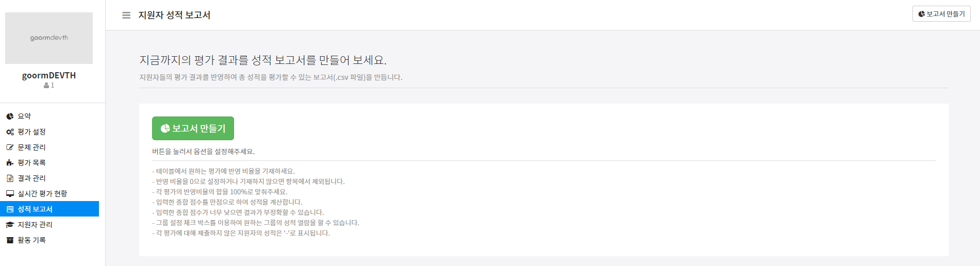Click the edit icon beside 문제 관리
980x266 pixels.
[x=10, y=147]
